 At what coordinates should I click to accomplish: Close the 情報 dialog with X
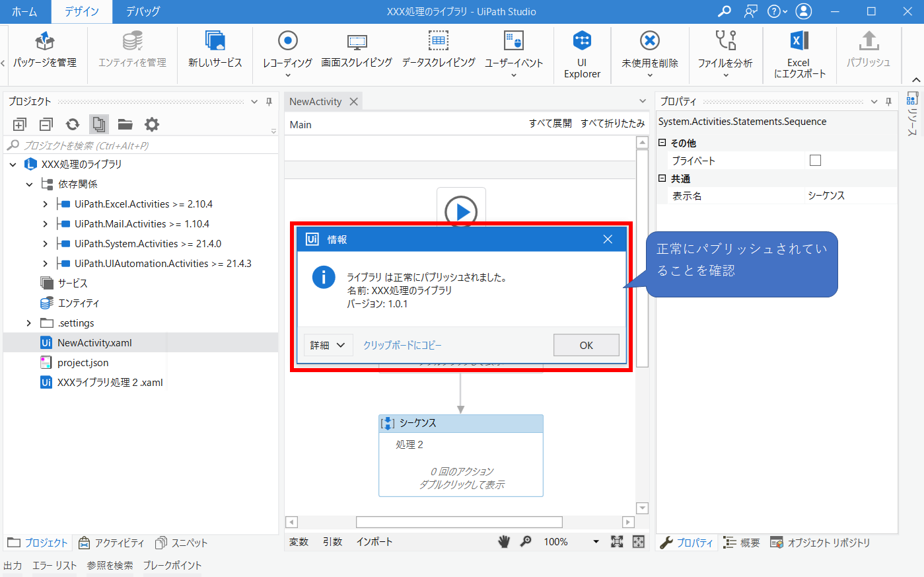pyautogui.click(x=608, y=239)
